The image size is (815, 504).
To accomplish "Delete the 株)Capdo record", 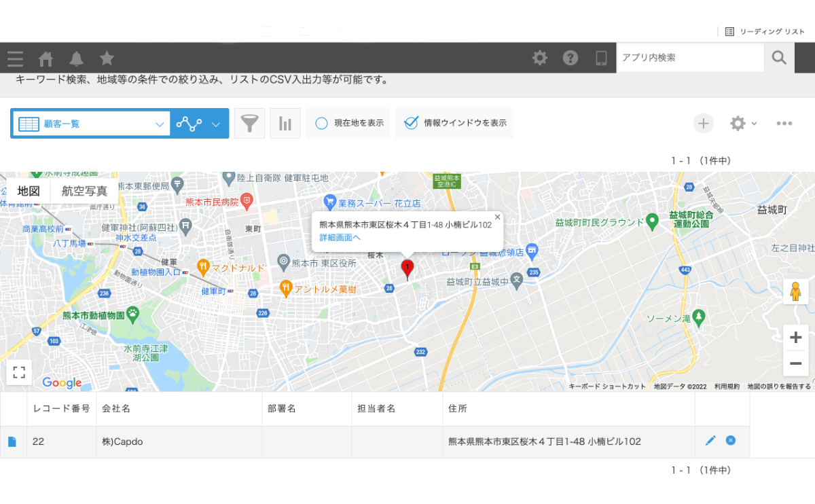I will (731, 441).
